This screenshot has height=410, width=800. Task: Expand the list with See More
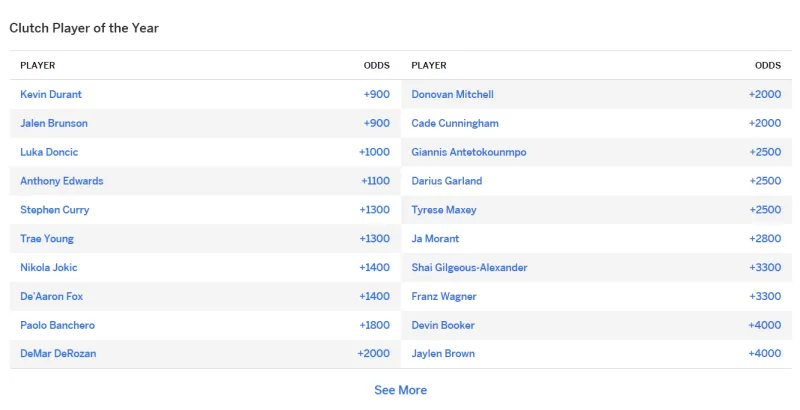tap(400, 390)
